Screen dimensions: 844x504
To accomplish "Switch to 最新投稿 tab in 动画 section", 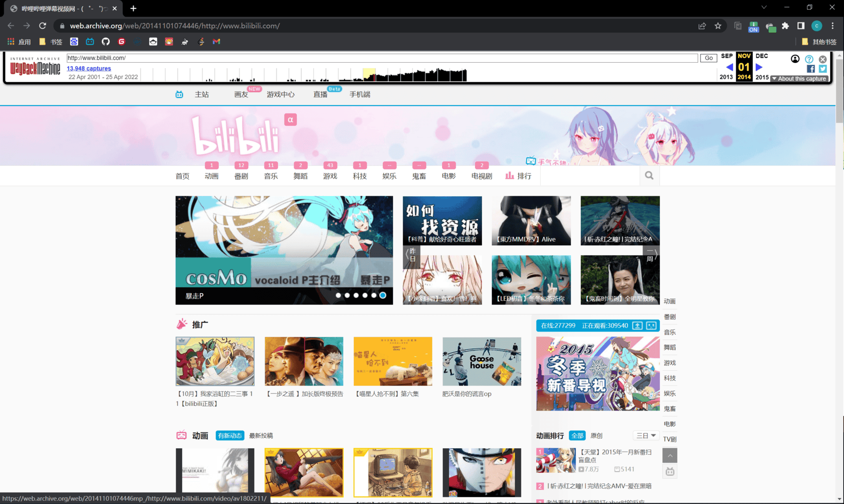I will [x=261, y=436].
